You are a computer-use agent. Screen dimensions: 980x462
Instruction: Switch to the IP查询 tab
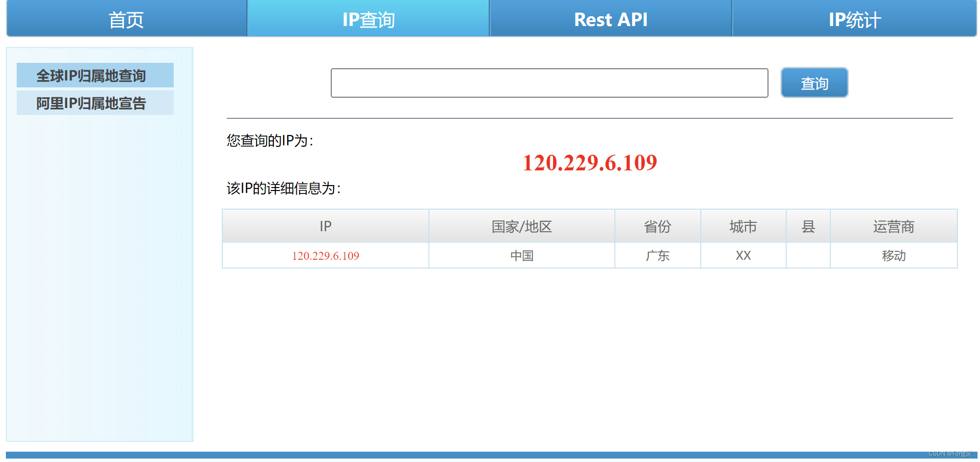coord(368,19)
